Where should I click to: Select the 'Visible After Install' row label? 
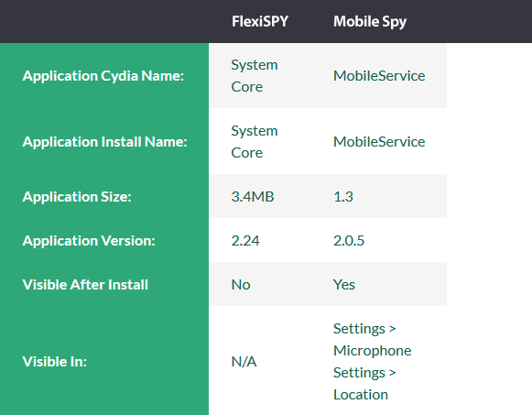pos(85,285)
